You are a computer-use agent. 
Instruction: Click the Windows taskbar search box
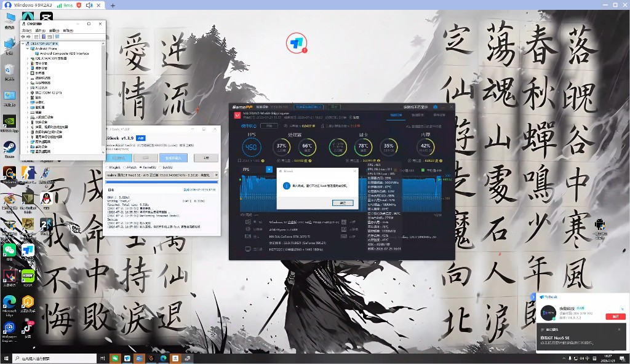54,358
